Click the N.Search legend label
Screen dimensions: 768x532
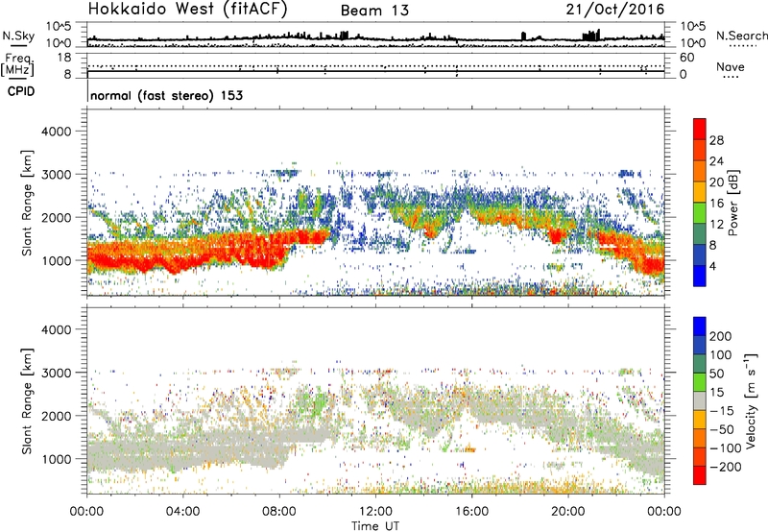click(741, 36)
